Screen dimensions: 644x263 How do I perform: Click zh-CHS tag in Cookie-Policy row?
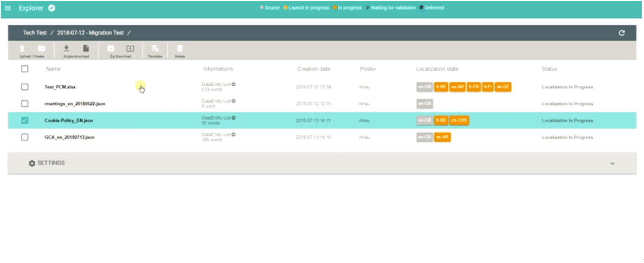pos(459,120)
